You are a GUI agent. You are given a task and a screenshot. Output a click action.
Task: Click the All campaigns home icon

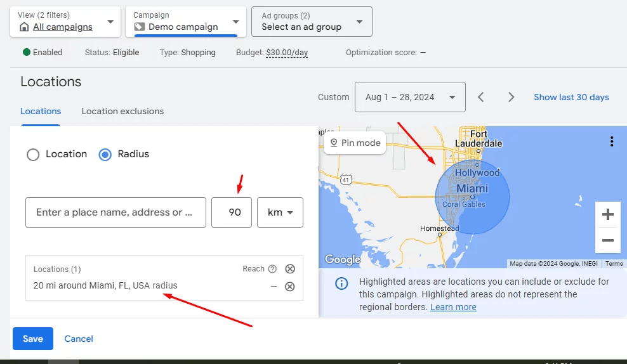tap(24, 27)
